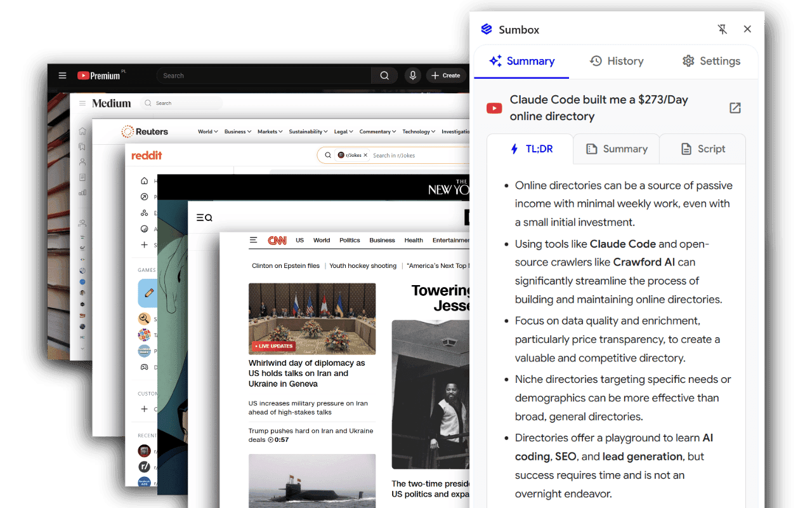Switch to Sumbox Summary tab
Viewport: 812px width, 508px height.
[521, 61]
